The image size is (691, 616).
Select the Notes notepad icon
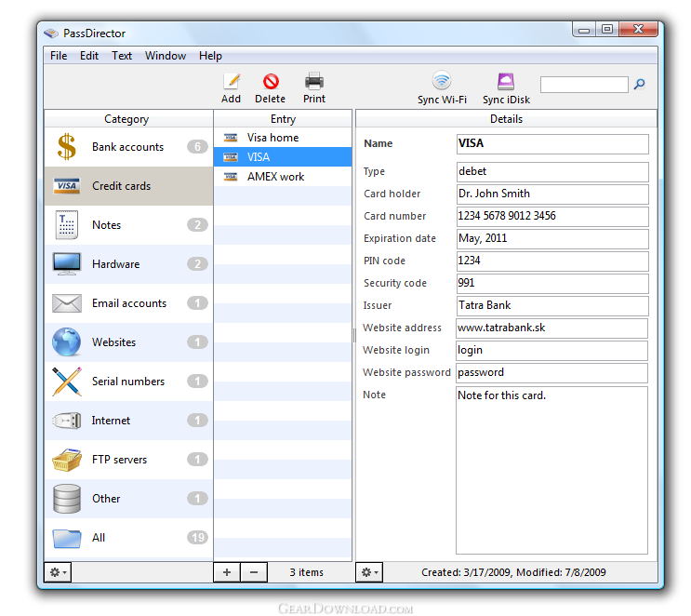[67, 225]
